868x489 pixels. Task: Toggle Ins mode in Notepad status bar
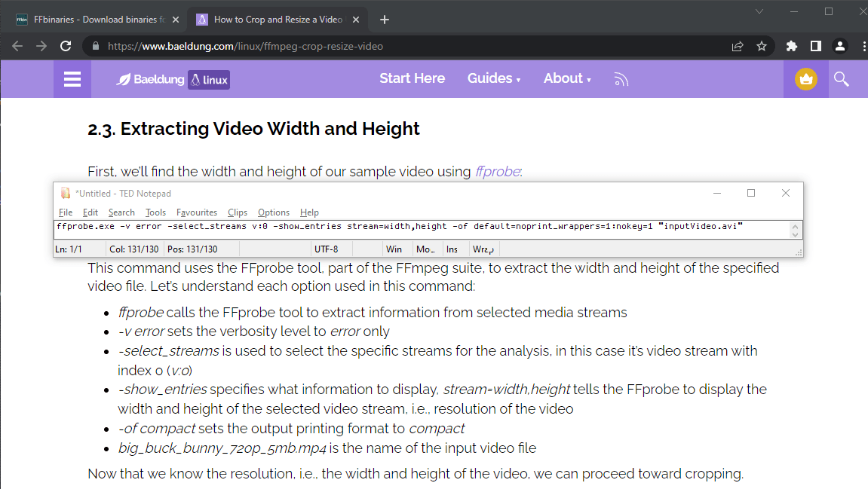point(452,249)
